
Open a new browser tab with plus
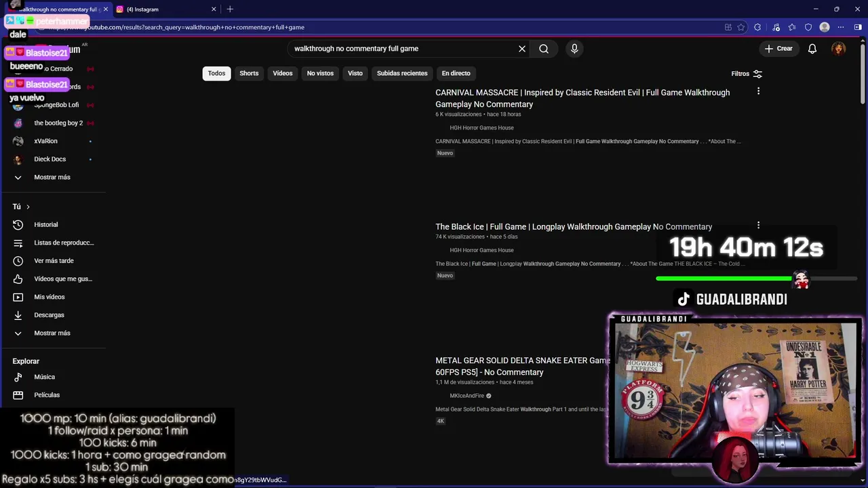coord(230,9)
